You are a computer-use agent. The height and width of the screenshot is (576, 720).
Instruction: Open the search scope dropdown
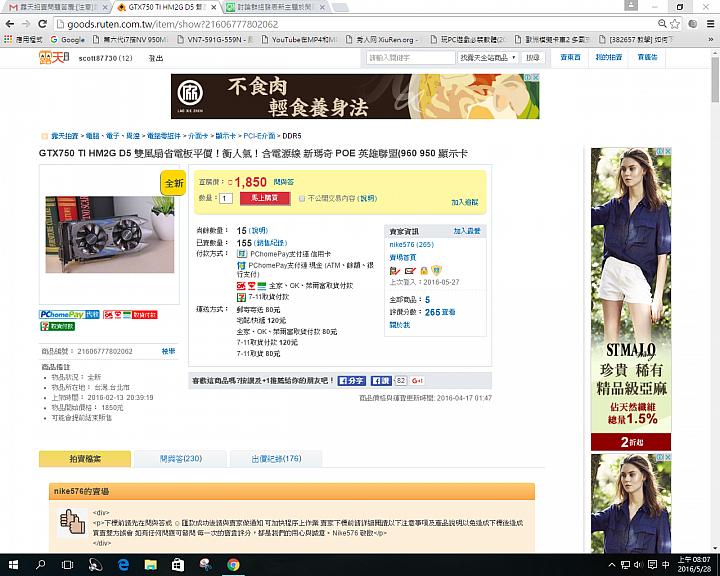pos(488,58)
